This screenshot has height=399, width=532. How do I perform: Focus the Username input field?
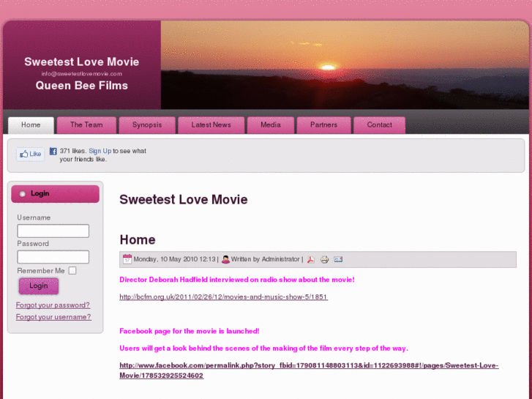[53, 231]
